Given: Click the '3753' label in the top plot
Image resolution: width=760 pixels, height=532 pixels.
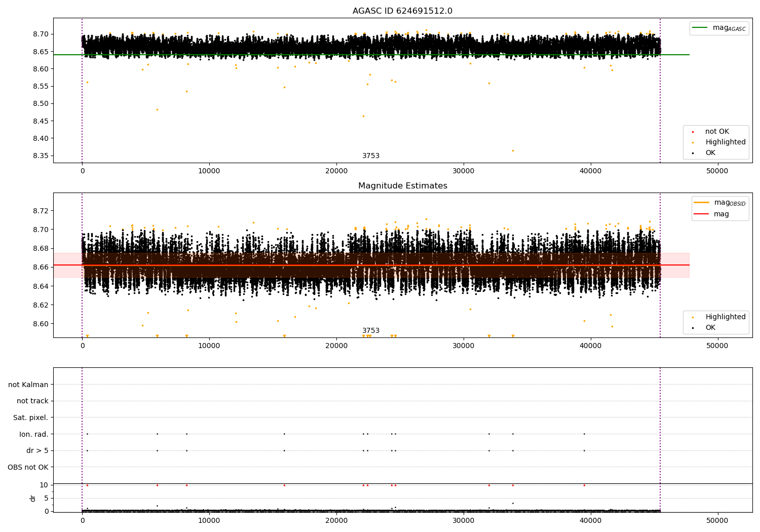Looking at the screenshot, I should [370, 156].
